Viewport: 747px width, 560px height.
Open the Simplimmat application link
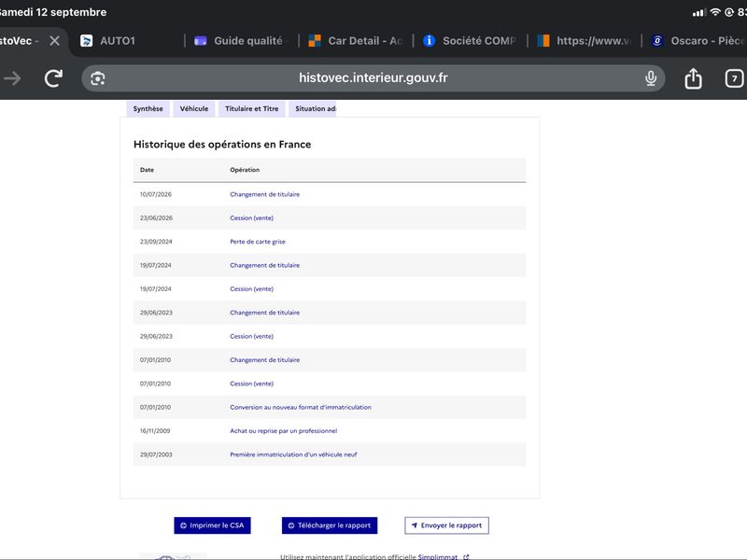[438, 556]
